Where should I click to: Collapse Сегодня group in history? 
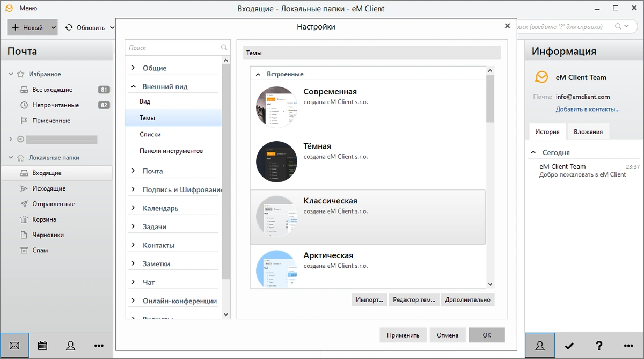click(533, 152)
